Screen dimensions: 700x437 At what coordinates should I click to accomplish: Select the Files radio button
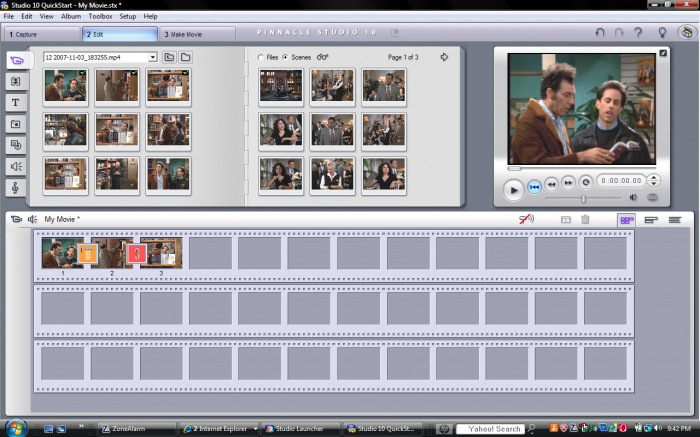click(261, 57)
